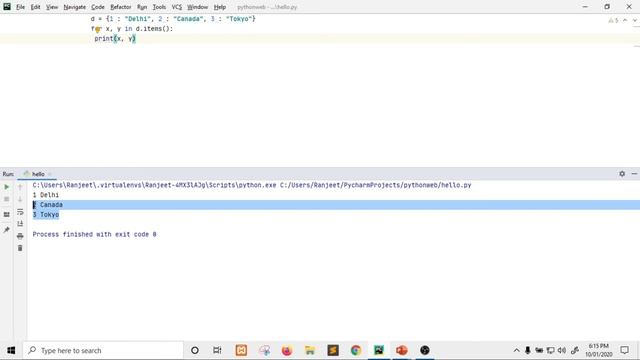Click the Print console output icon

click(x=20, y=236)
